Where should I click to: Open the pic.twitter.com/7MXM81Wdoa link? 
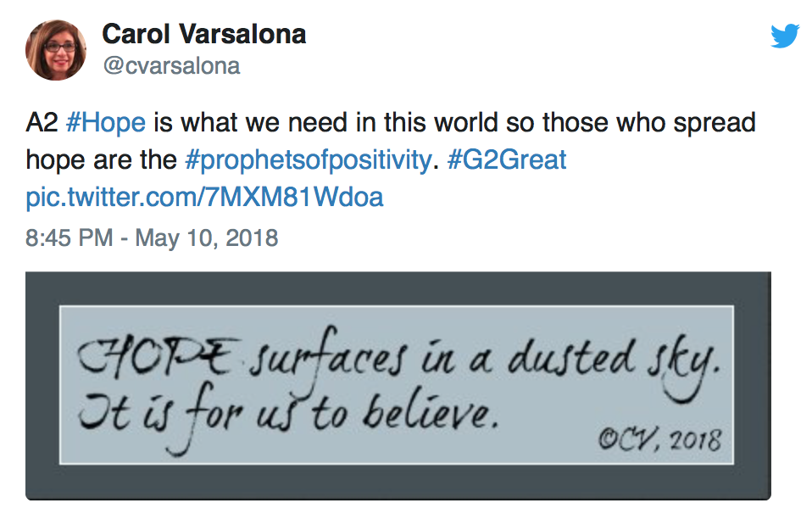point(204,197)
